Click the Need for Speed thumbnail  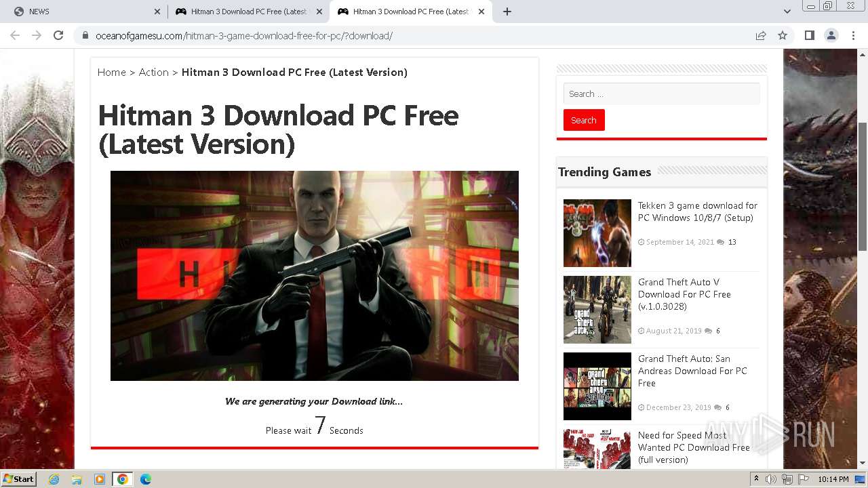(597, 449)
